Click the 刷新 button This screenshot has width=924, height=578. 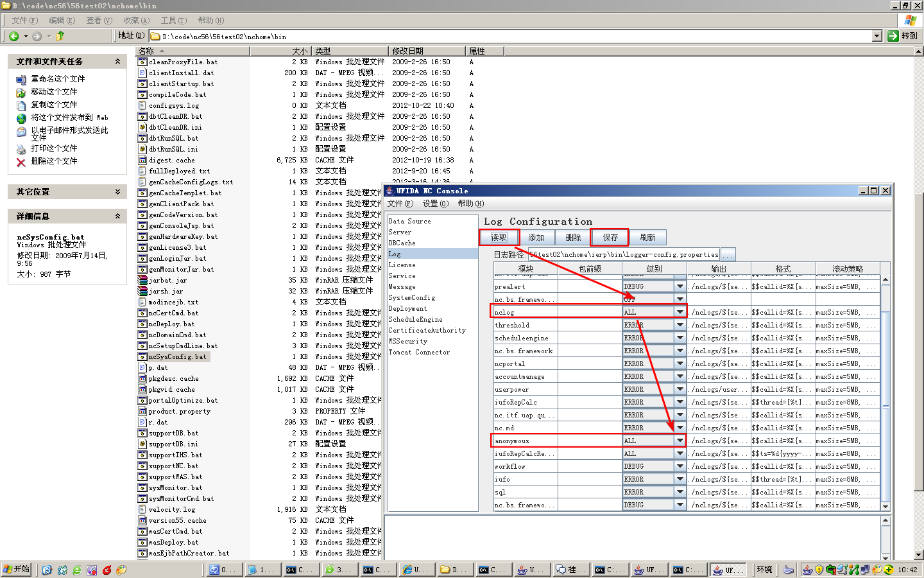pyautogui.click(x=648, y=237)
